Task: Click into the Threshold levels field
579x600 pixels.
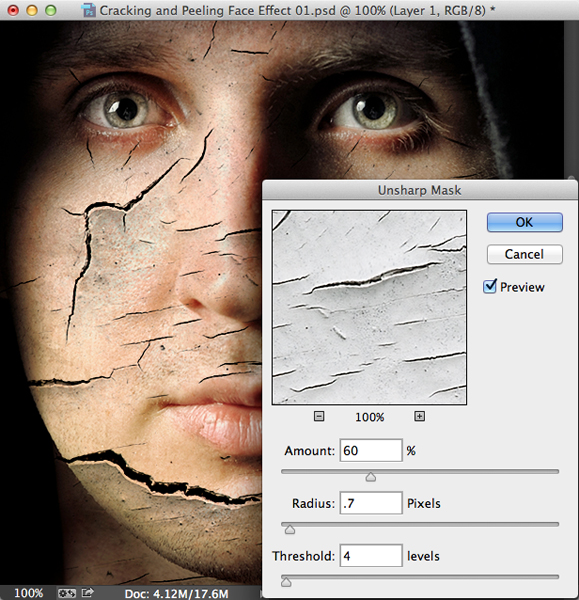Action: [x=371, y=556]
